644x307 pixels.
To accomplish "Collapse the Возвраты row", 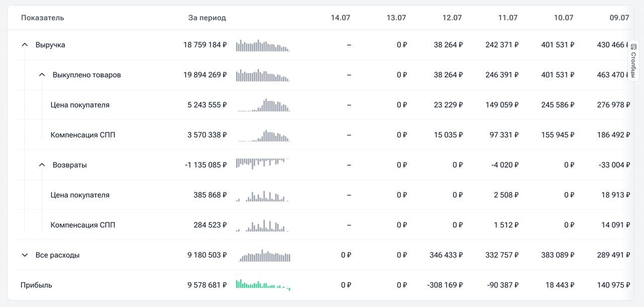I will pos(42,165).
